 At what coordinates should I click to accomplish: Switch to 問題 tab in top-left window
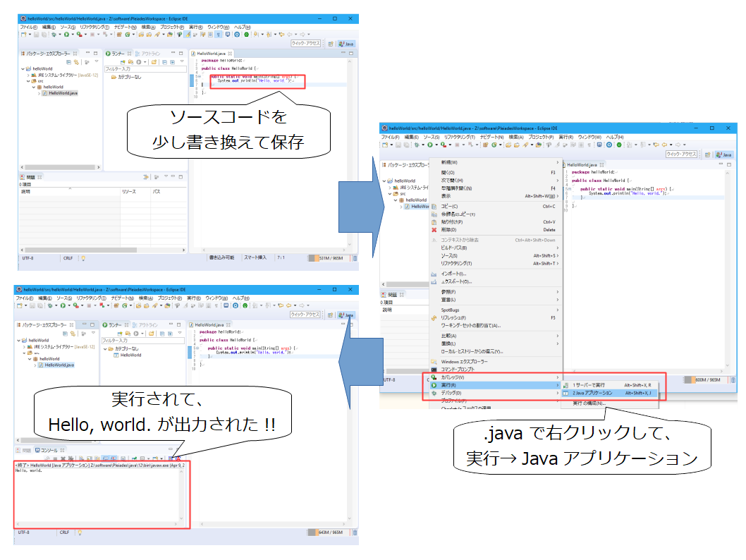click(31, 177)
